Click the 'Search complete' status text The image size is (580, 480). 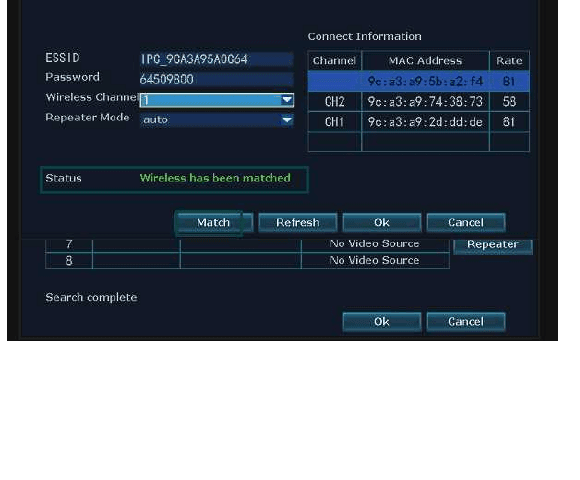click(91, 298)
